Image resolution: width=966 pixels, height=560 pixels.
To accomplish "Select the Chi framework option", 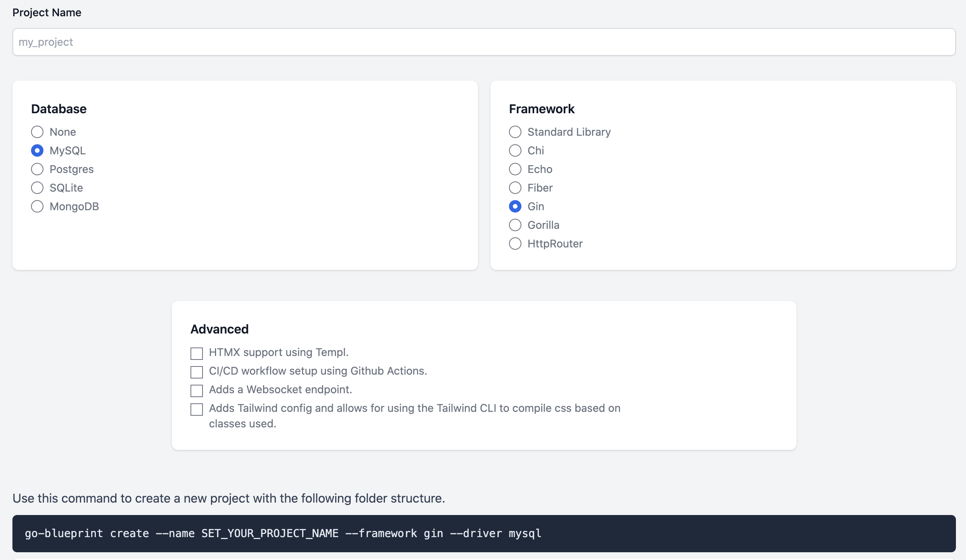I will pos(515,150).
